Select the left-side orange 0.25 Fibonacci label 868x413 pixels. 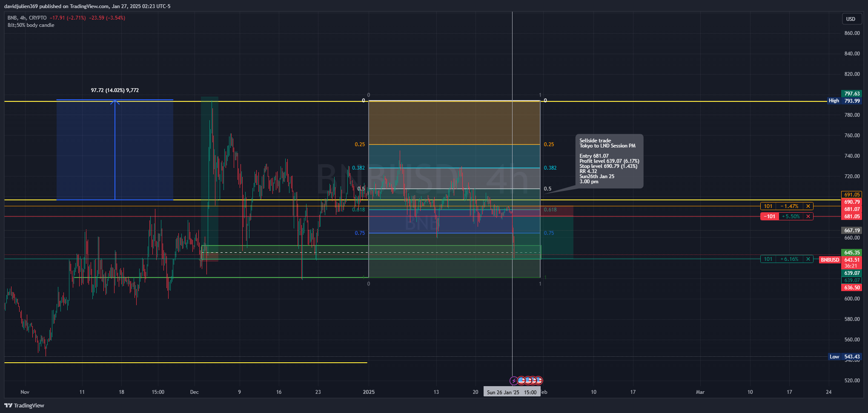(x=360, y=144)
